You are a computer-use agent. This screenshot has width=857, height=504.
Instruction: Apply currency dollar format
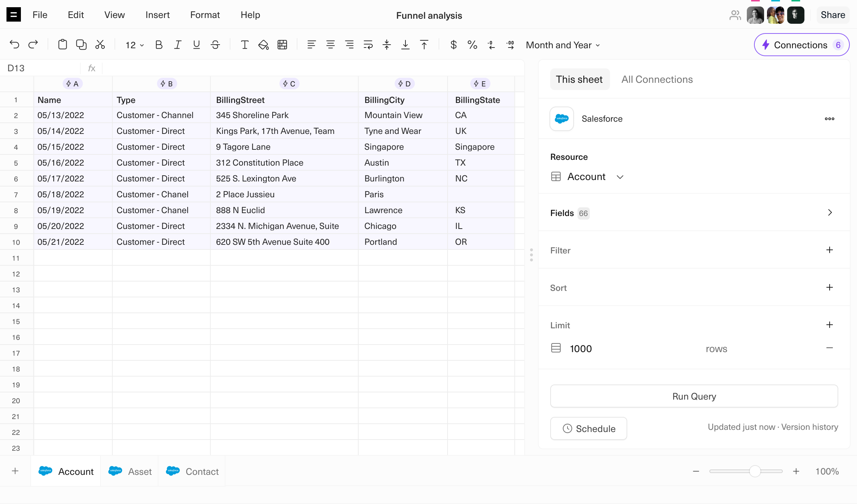[x=454, y=45]
